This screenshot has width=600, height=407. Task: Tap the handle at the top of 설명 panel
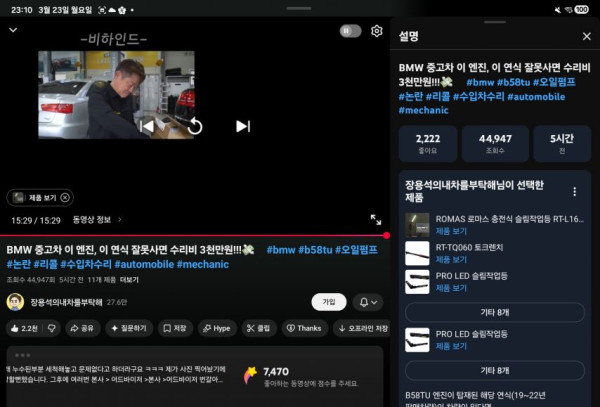[495, 22]
